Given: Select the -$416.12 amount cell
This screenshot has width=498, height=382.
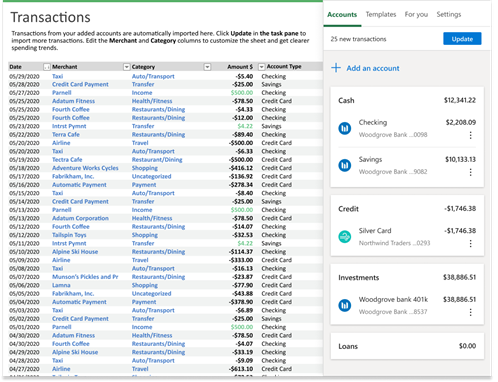Looking at the screenshot, I should tap(241, 168).
